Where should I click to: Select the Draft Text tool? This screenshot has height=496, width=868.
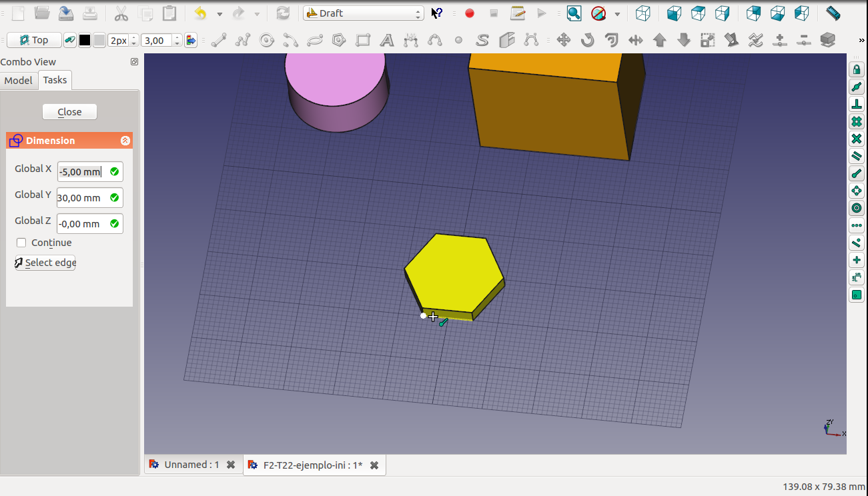pyautogui.click(x=386, y=41)
